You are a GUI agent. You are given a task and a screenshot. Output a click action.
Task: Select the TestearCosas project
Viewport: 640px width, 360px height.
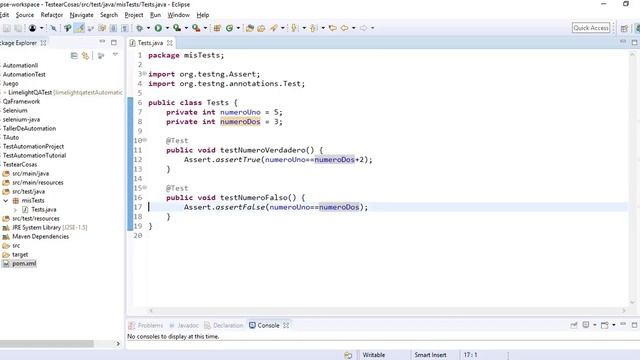click(20, 164)
